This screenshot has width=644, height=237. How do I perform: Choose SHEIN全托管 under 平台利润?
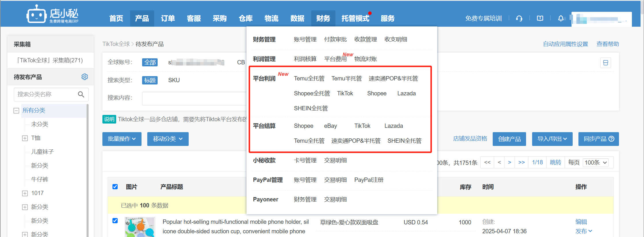pyautogui.click(x=311, y=108)
